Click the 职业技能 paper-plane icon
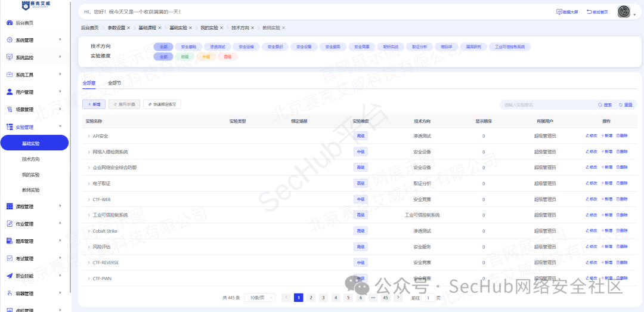The height and width of the screenshot is (312, 644). (x=10, y=276)
